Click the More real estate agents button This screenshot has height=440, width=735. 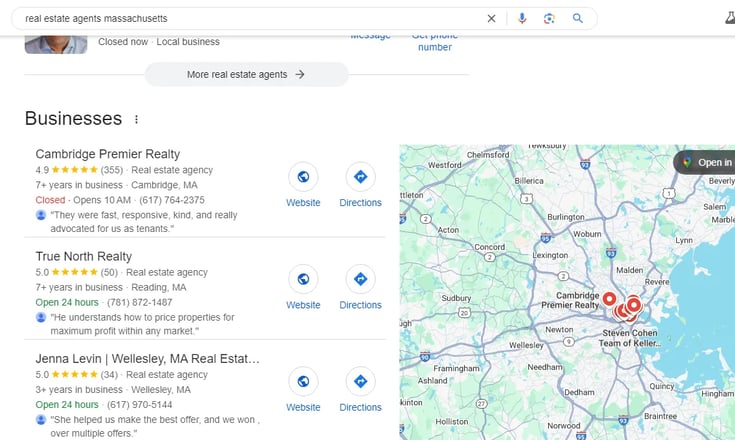point(246,75)
